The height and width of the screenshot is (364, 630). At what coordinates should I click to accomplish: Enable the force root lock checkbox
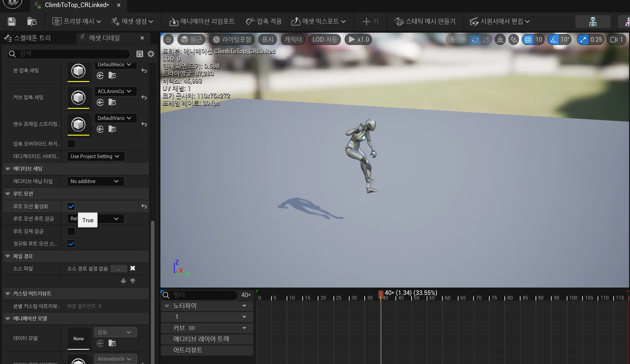(71, 231)
